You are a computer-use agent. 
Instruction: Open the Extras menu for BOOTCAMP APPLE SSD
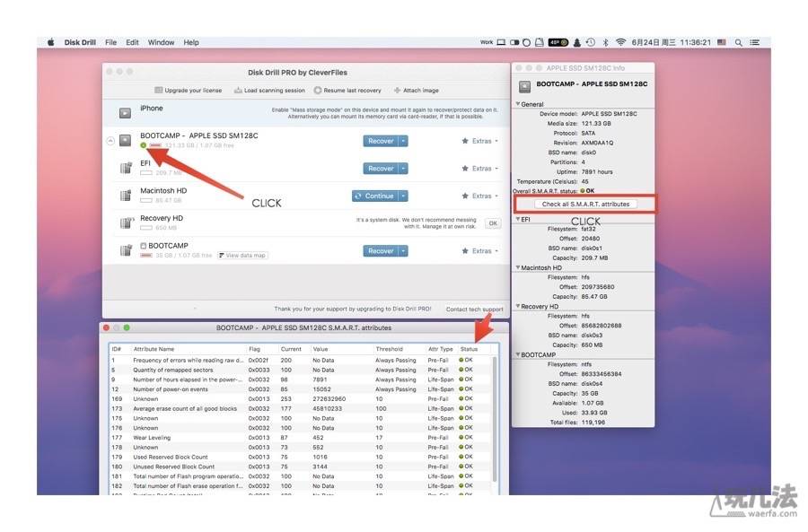pos(480,141)
